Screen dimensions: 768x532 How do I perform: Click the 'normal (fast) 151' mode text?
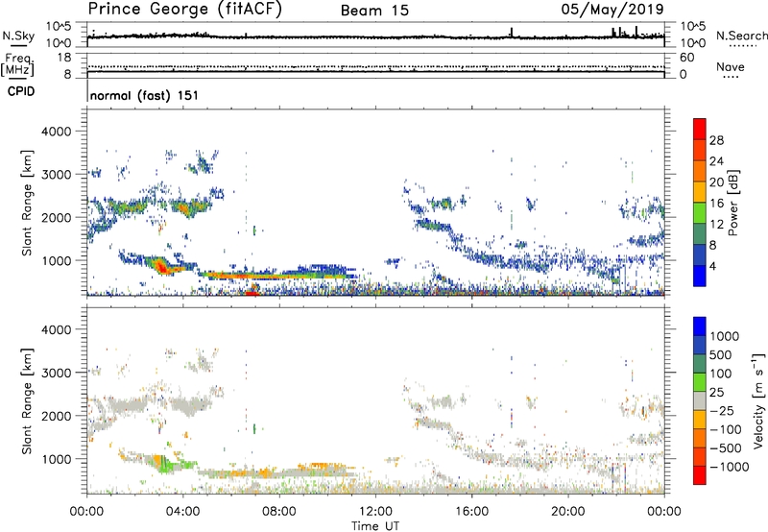pos(145,95)
